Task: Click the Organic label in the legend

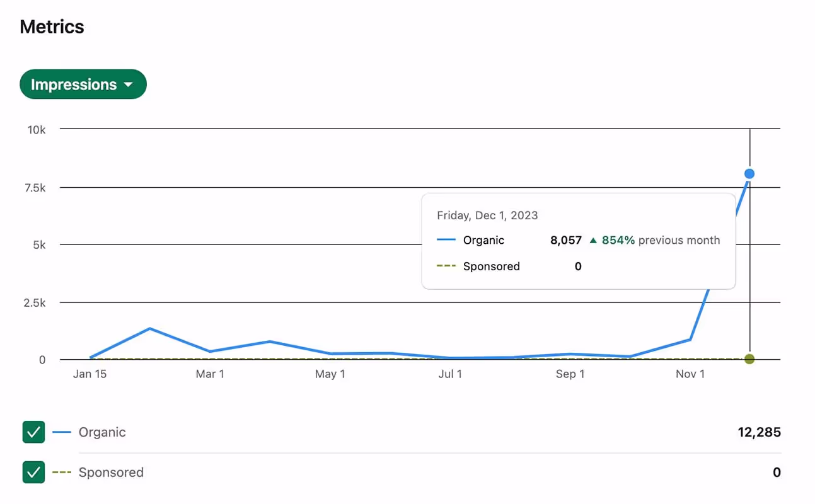Action: (x=101, y=432)
